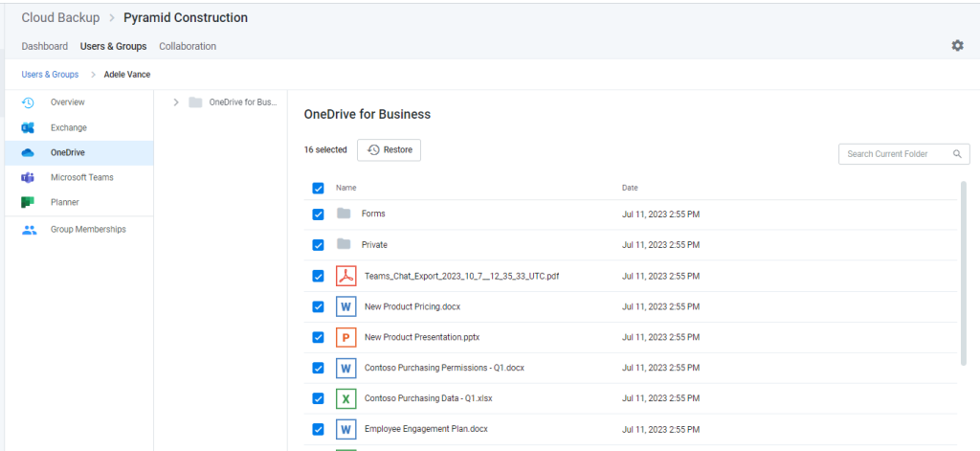Click the Restore button

[389, 150]
